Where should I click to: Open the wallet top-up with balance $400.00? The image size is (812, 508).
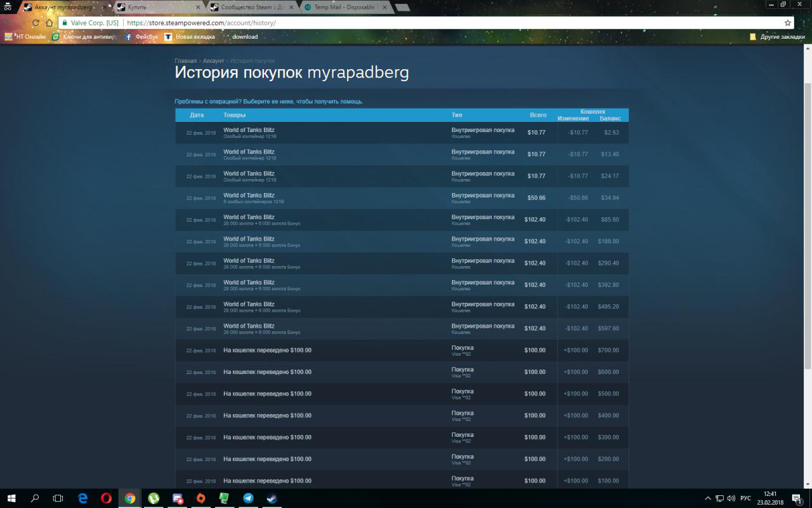pyautogui.click(x=402, y=415)
